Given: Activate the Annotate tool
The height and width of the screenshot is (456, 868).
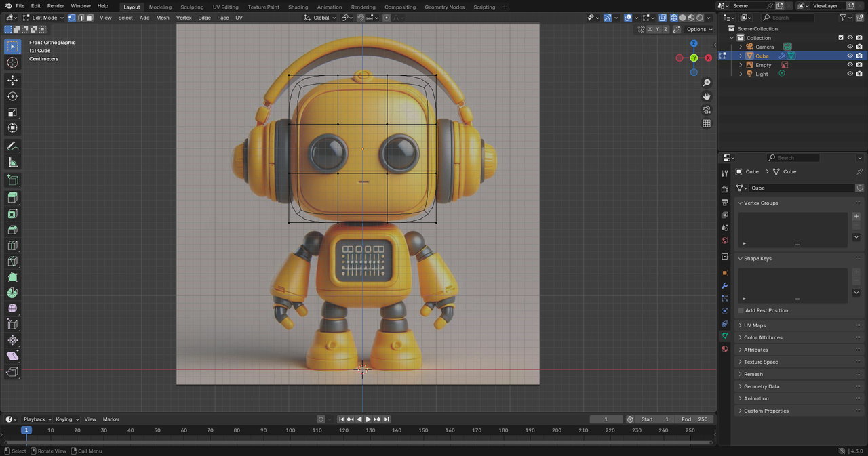Looking at the screenshot, I should [x=12, y=146].
